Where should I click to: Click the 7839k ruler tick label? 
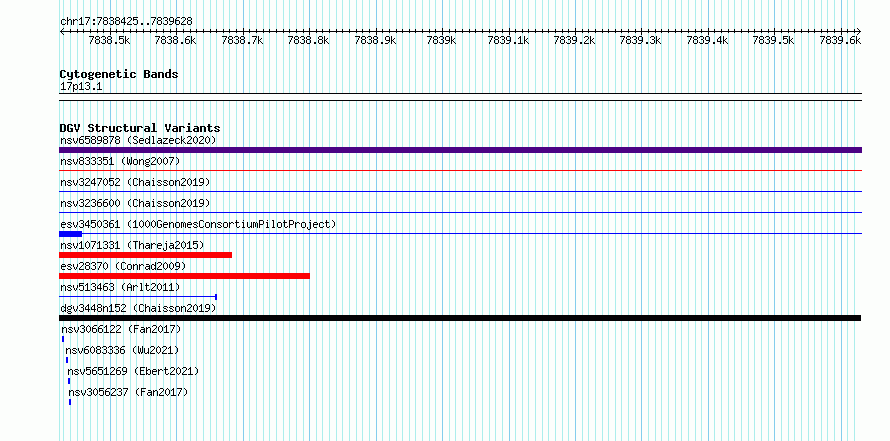[442, 40]
